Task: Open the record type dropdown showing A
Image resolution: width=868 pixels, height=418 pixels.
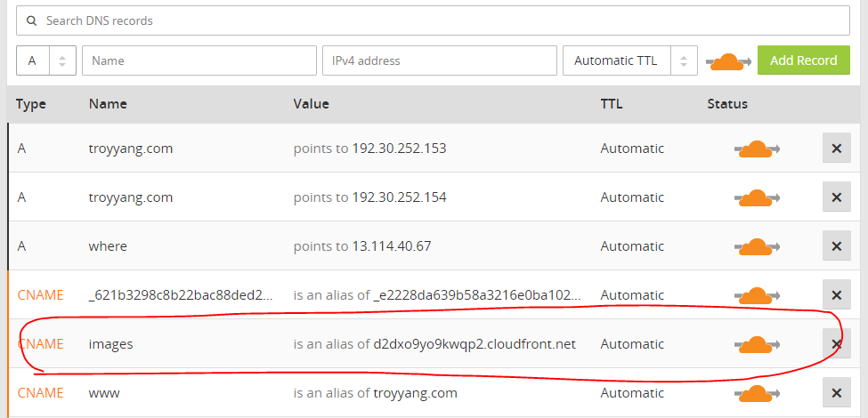Action: 45,61
